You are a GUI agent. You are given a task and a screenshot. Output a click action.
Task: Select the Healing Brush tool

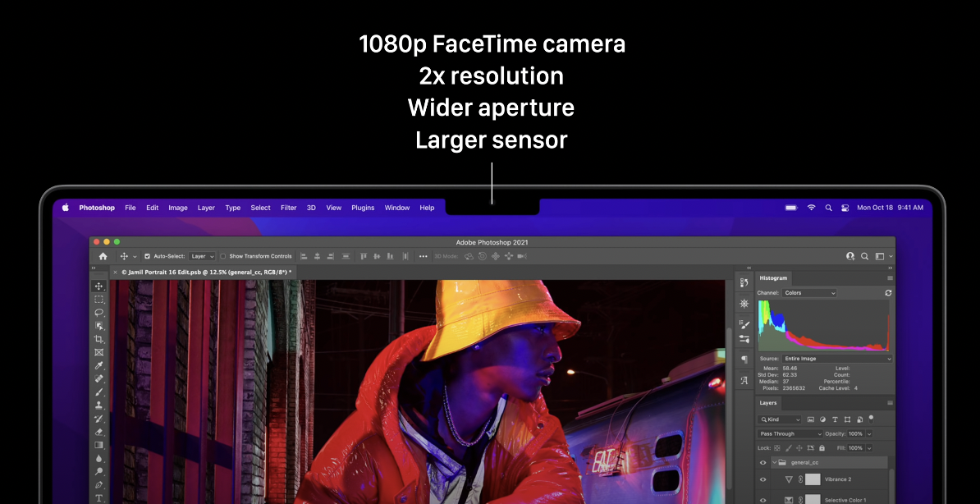point(98,379)
